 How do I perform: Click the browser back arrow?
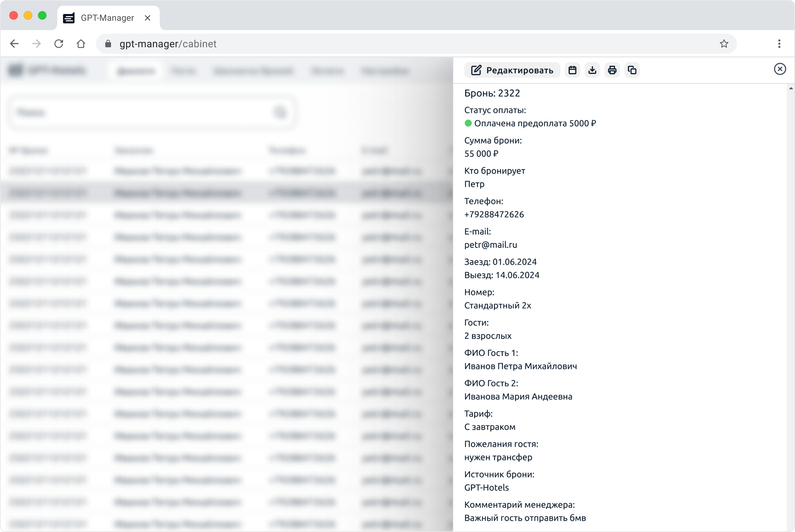click(x=14, y=44)
